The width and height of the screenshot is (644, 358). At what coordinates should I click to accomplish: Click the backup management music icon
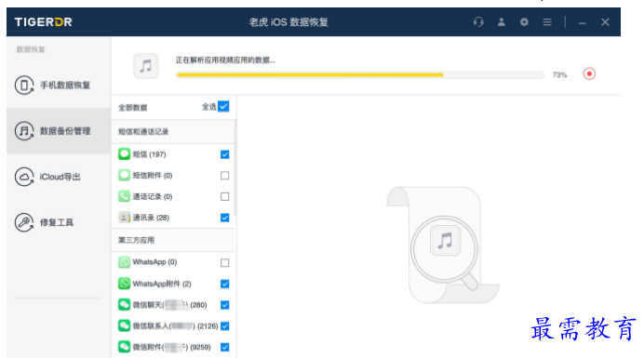coord(24,131)
